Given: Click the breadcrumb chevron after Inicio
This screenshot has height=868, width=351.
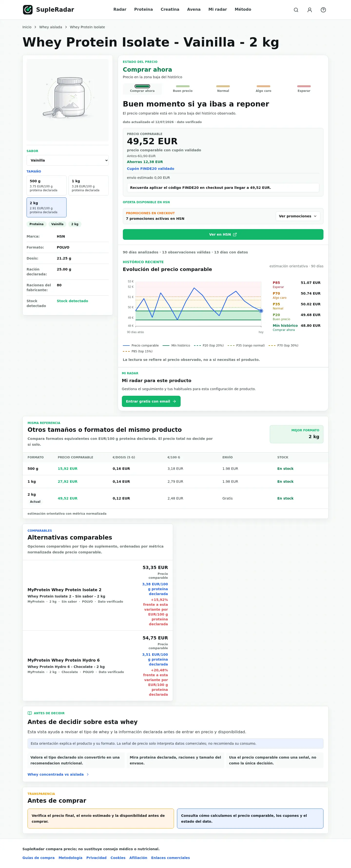Looking at the screenshot, I should point(35,27).
